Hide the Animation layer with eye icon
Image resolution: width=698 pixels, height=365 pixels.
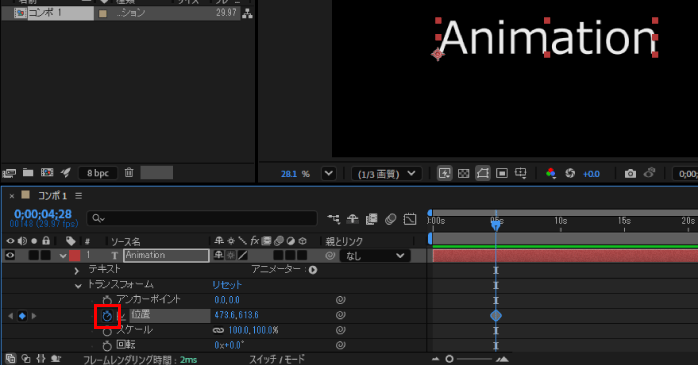click(10, 256)
